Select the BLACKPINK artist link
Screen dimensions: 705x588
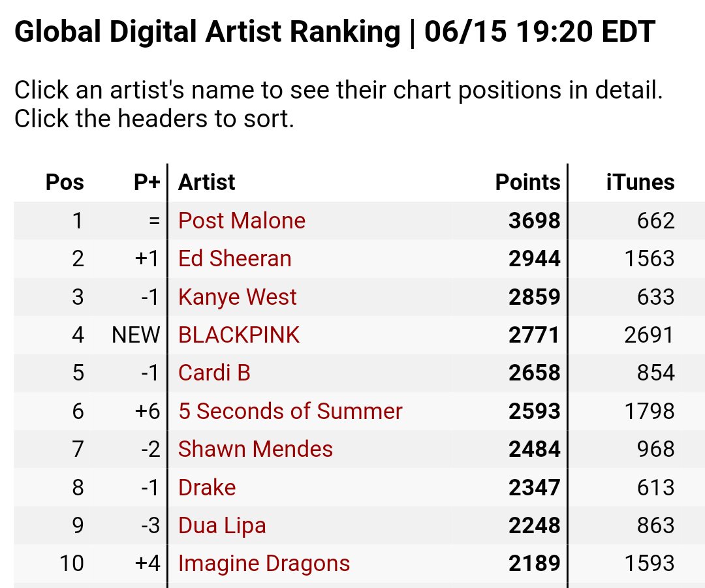click(239, 335)
